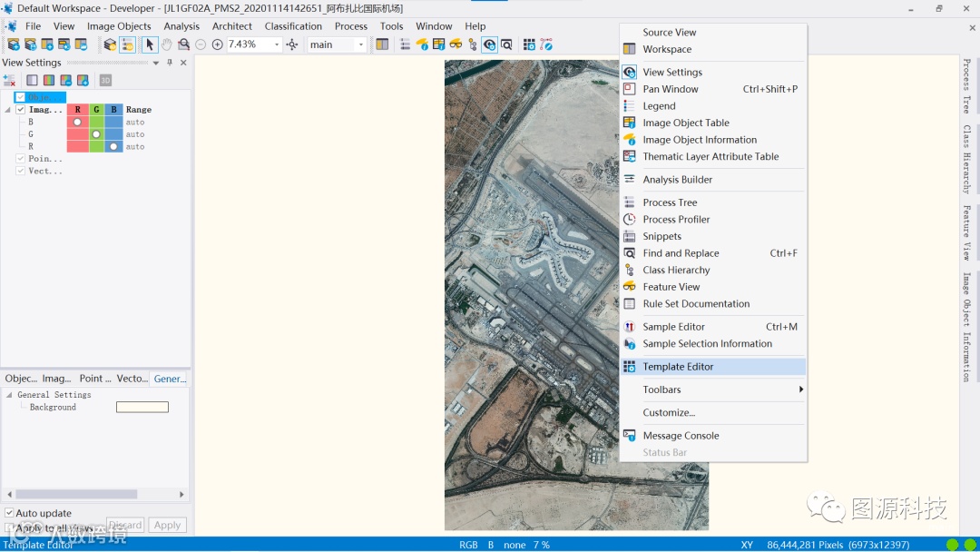Image resolution: width=980 pixels, height=552 pixels.
Task: Assign band G to the green channel
Action: (x=96, y=134)
